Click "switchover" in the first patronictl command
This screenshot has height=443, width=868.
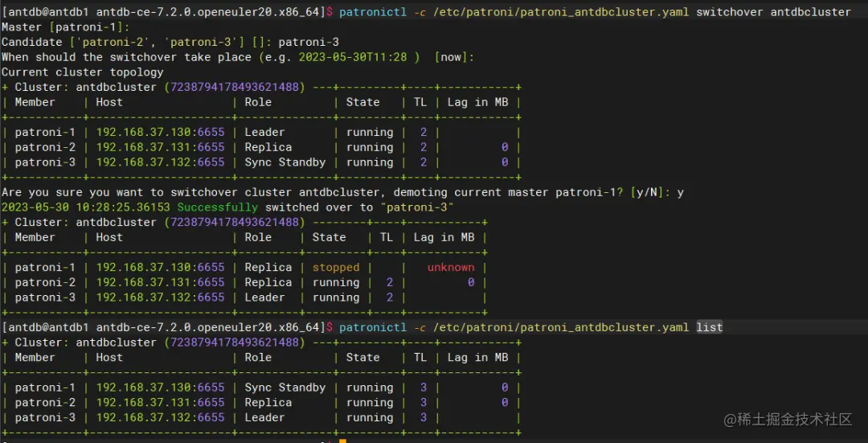tap(730, 12)
